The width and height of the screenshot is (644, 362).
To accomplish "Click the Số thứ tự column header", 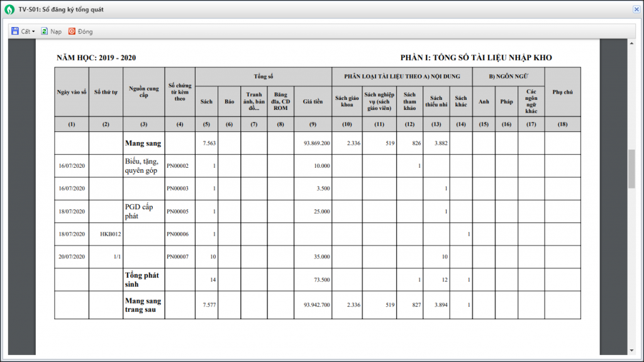I will click(x=106, y=92).
